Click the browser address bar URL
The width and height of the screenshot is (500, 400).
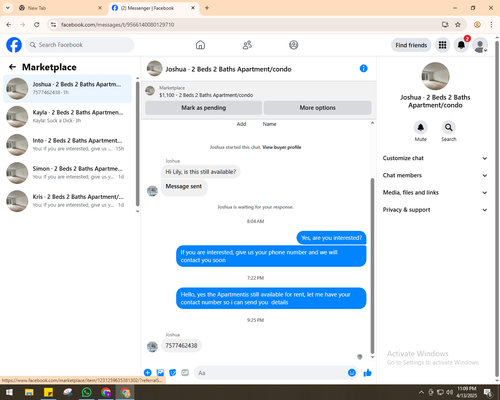coord(117,25)
